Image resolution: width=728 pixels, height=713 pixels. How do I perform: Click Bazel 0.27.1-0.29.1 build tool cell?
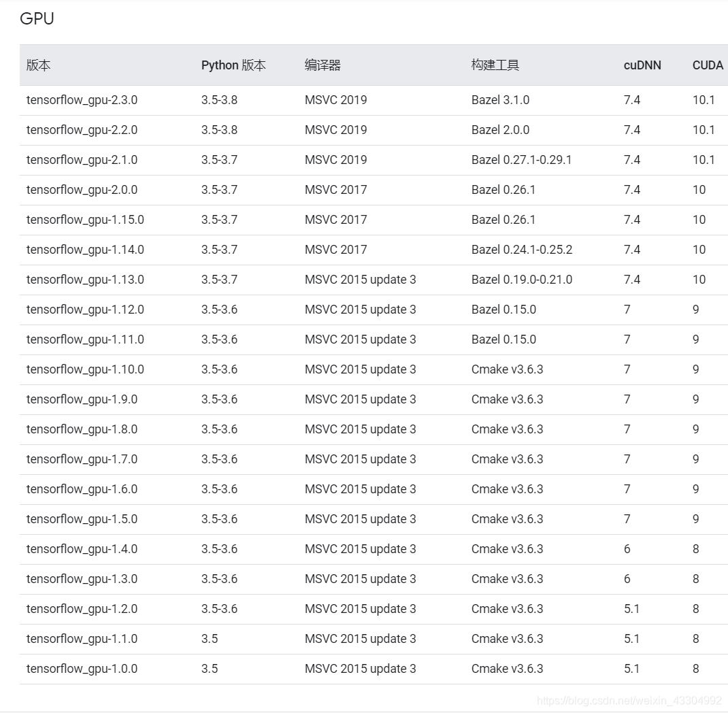(521, 160)
